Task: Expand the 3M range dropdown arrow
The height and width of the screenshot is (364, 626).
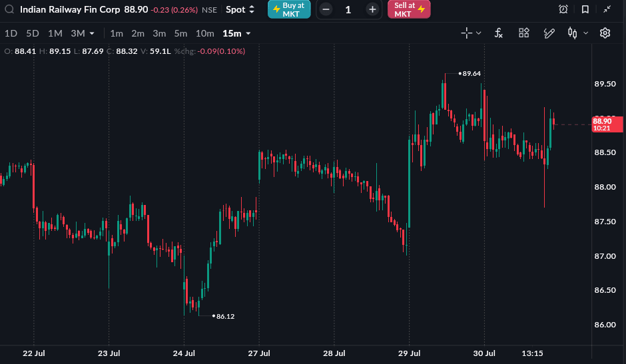Action: click(92, 33)
